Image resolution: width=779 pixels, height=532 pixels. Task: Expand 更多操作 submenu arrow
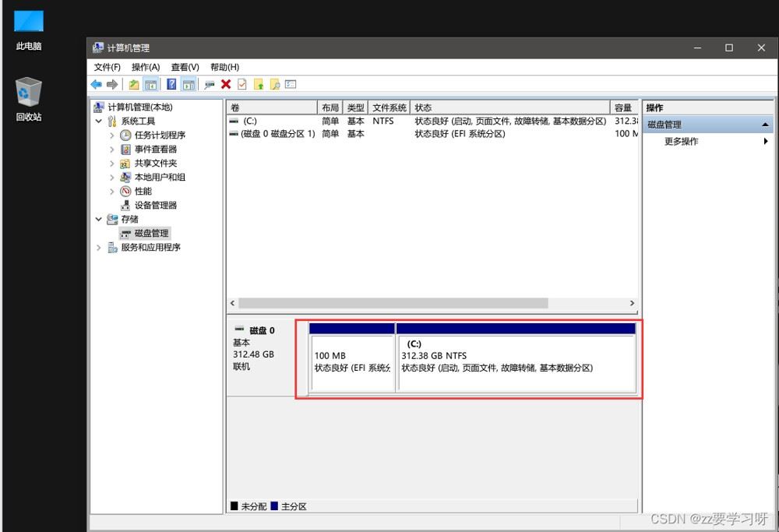pos(766,142)
